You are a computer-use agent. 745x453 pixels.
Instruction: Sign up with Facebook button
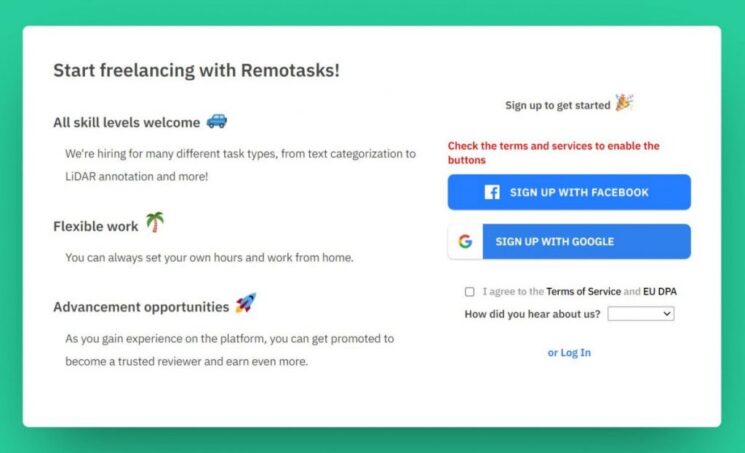coord(569,192)
